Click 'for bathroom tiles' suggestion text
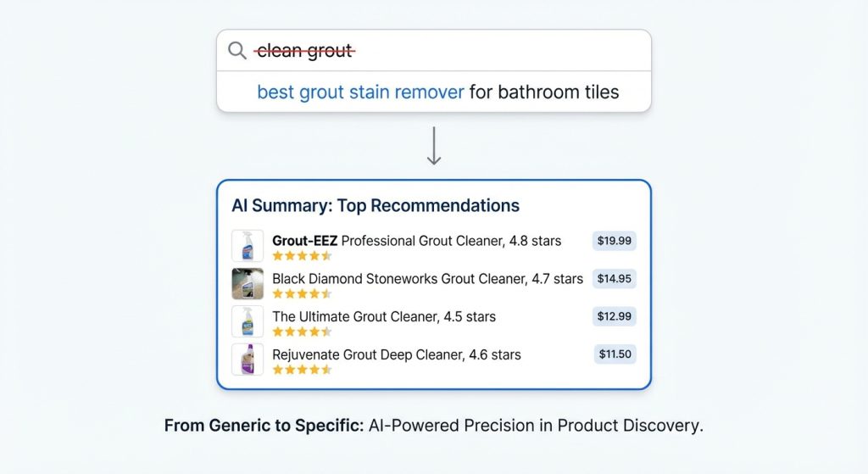This screenshot has height=474, width=868. [544, 92]
